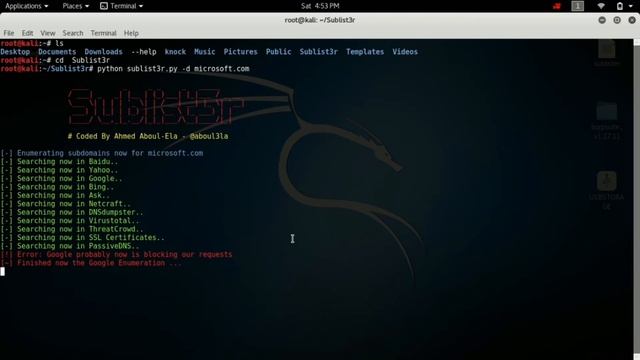Image resolution: width=640 pixels, height=360 pixels.
Task: Open the Terminal app menu in top bar
Action: click(122, 6)
